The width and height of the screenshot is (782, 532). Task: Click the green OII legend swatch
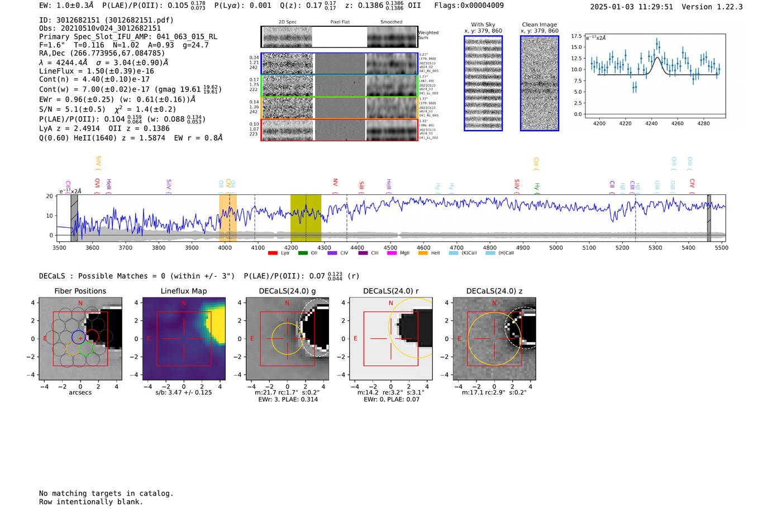(303, 253)
